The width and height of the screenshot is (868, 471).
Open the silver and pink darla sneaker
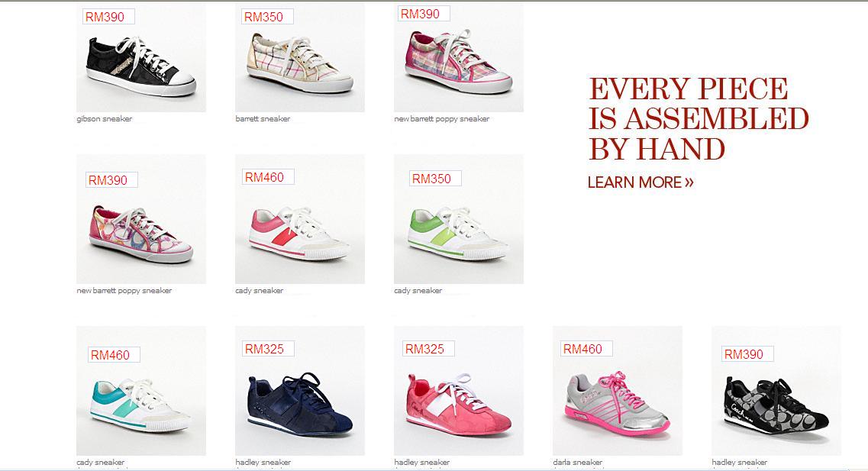(618, 391)
